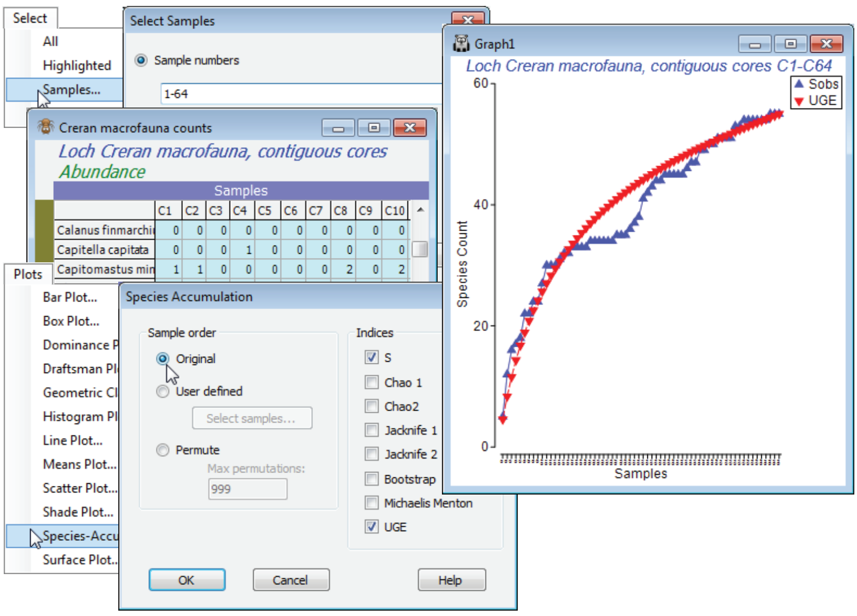
Task: Select the Sample numbers radio button
Action: [141, 60]
